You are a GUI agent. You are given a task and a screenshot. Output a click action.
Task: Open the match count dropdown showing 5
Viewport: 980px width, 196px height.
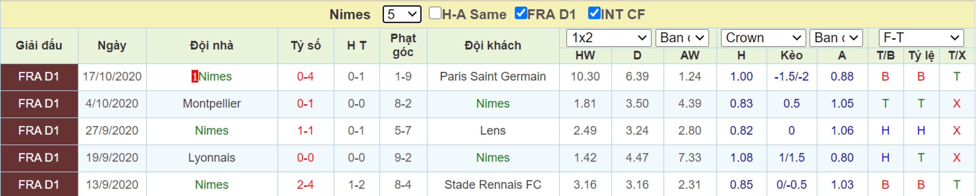point(402,14)
